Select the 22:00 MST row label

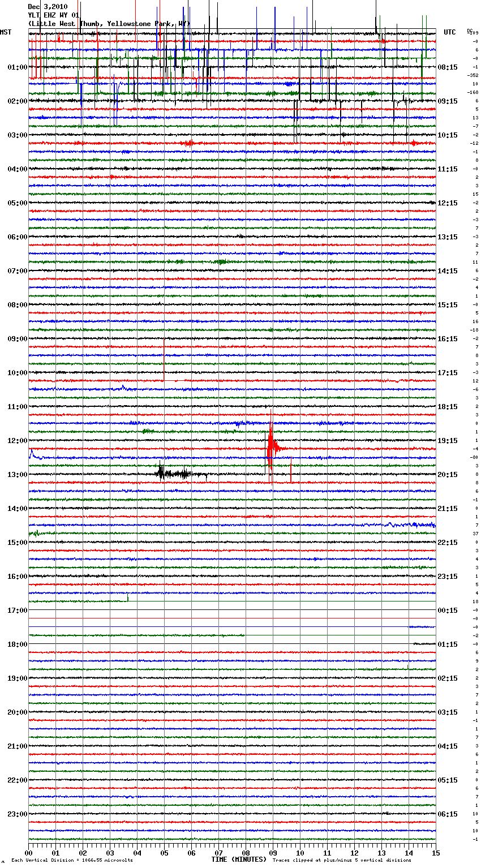pyautogui.click(x=18, y=780)
